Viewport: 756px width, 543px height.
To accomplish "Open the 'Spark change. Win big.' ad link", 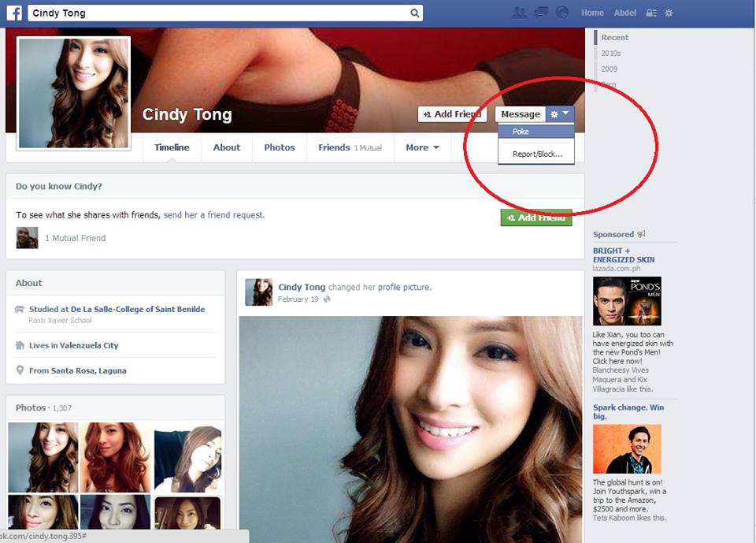I will tap(628, 411).
